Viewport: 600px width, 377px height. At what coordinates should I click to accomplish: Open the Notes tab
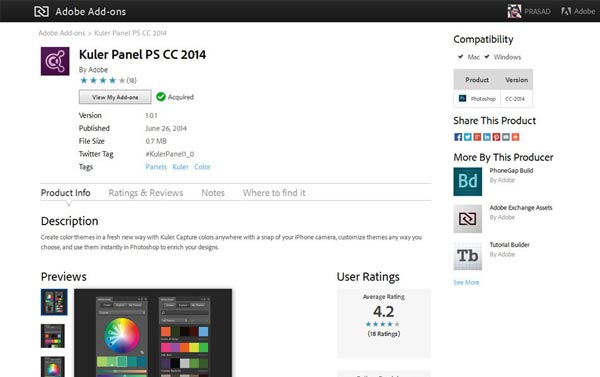[x=213, y=193]
